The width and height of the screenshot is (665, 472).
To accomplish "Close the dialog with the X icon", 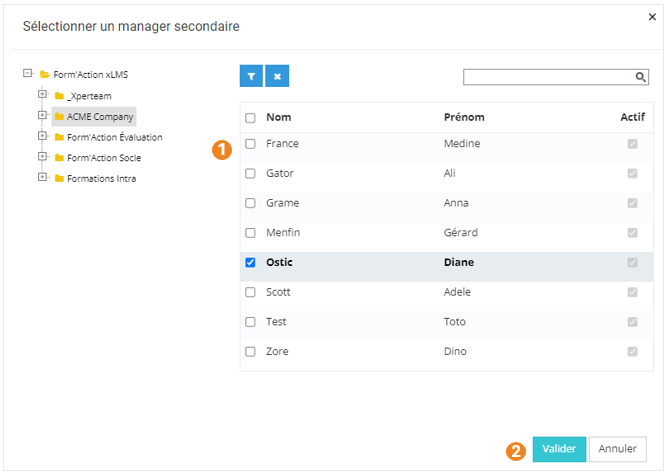I will [x=652, y=17].
